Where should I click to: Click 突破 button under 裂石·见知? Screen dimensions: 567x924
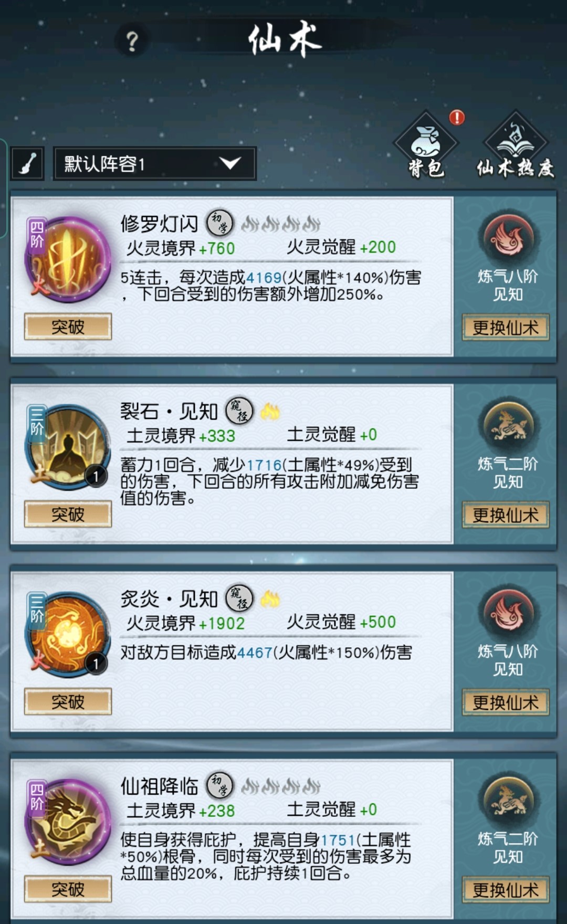pos(68,514)
